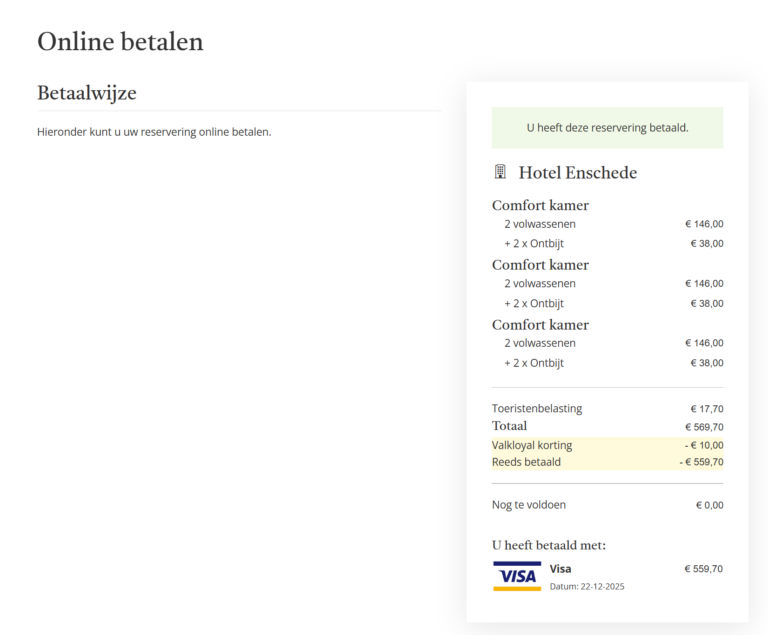Click the 'U heeft betaald met:' heading

pos(549,545)
